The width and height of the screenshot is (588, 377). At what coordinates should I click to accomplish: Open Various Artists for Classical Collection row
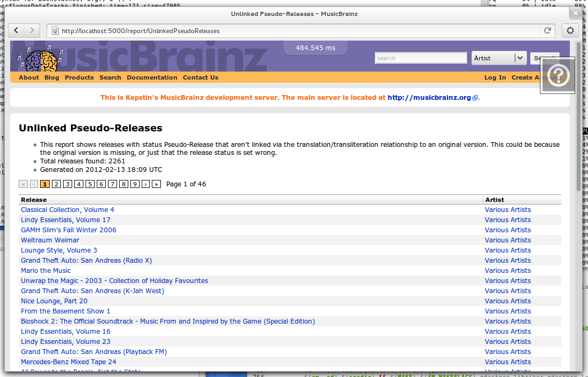tap(508, 210)
